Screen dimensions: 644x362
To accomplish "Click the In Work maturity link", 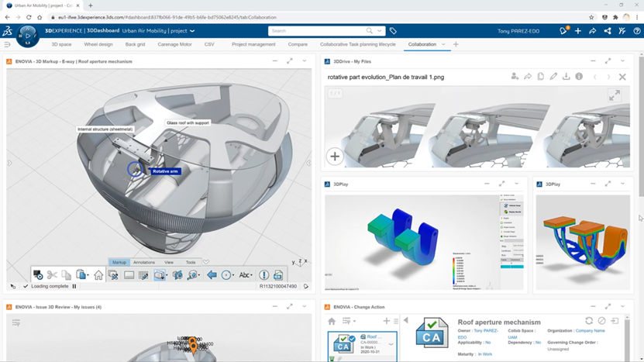I will [x=485, y=354].
